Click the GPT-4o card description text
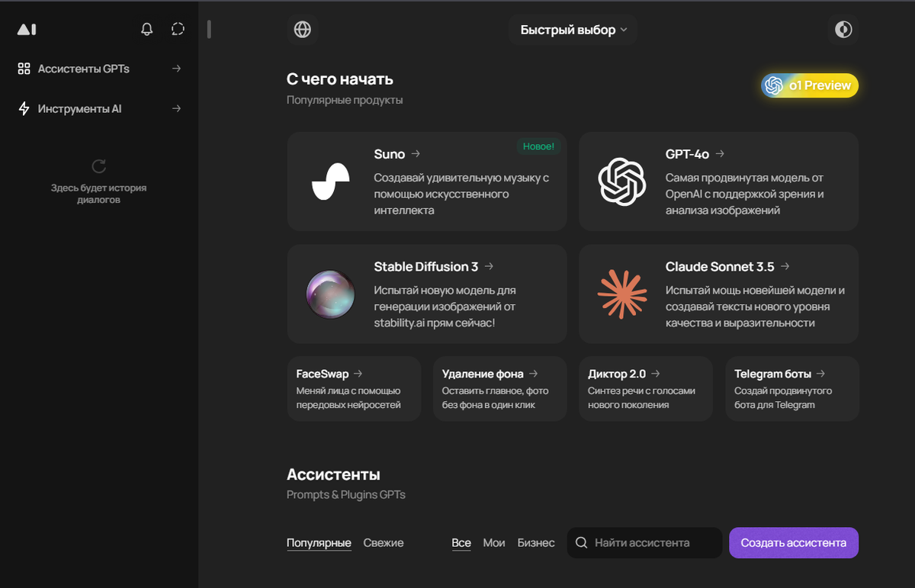Screen dimensions: 915x588 pos(744,194)
